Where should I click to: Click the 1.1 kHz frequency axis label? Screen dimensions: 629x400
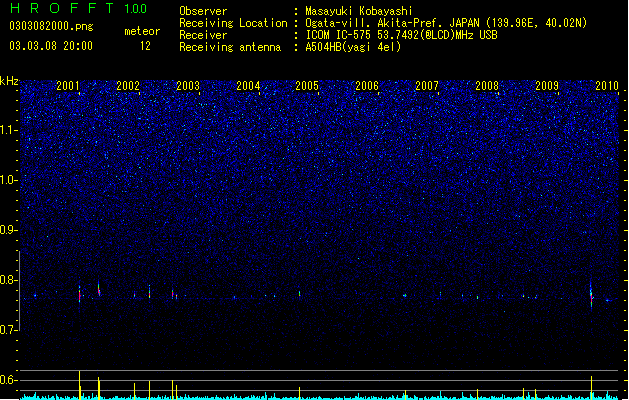(9, 130)
